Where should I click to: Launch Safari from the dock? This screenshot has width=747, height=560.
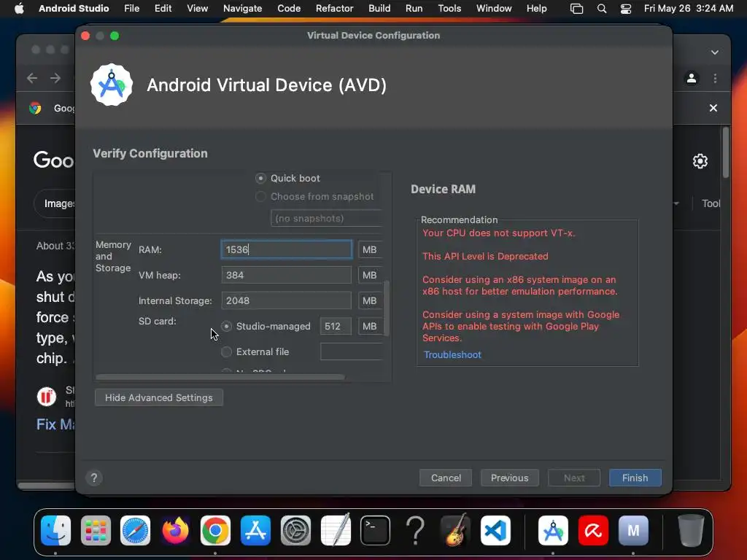click(x=135, y=530)
